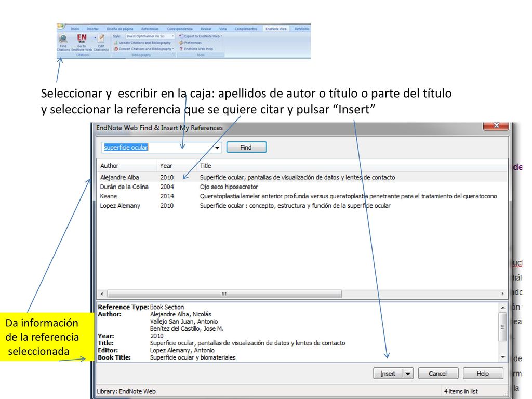Open the Referencias ribbon tab

(150, 29)
